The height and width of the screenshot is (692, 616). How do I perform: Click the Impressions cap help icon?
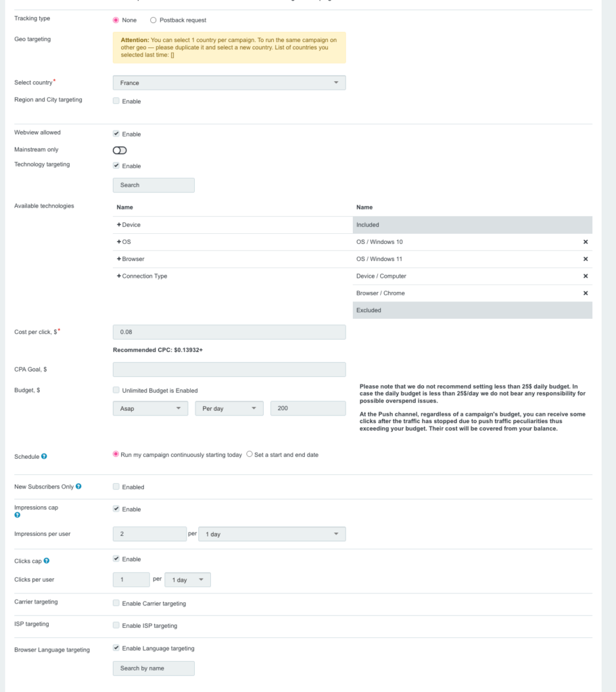[18, 515]
